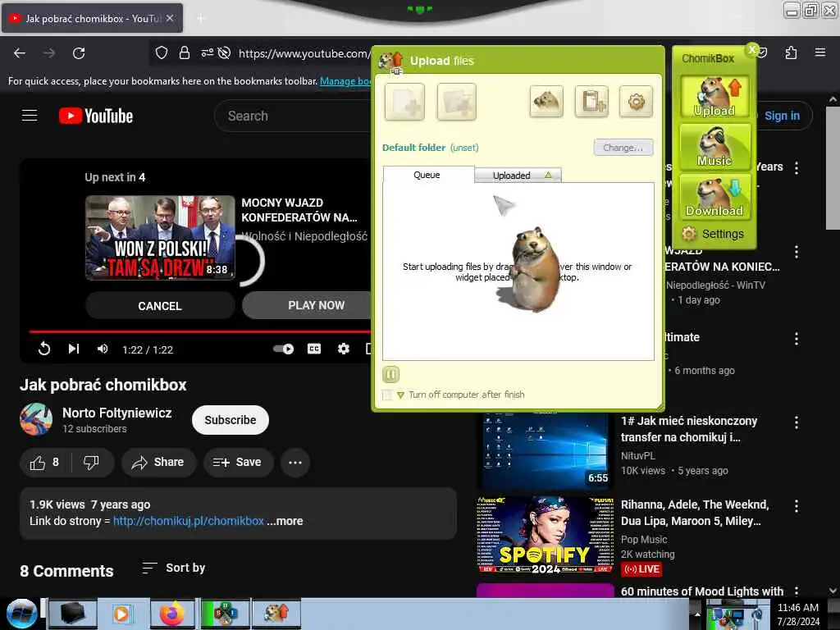Click the site lock icon
This screenshot has height=630, width=840.
coord(185,53)
